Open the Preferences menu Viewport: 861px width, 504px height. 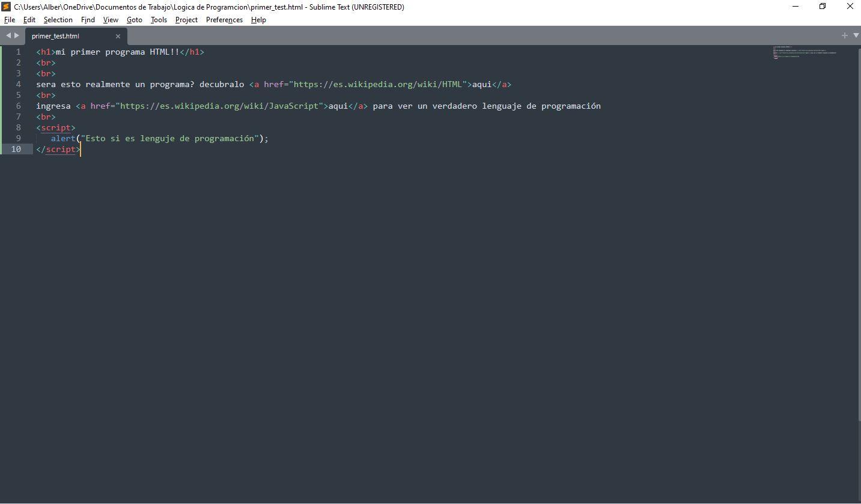coord(224,20)
